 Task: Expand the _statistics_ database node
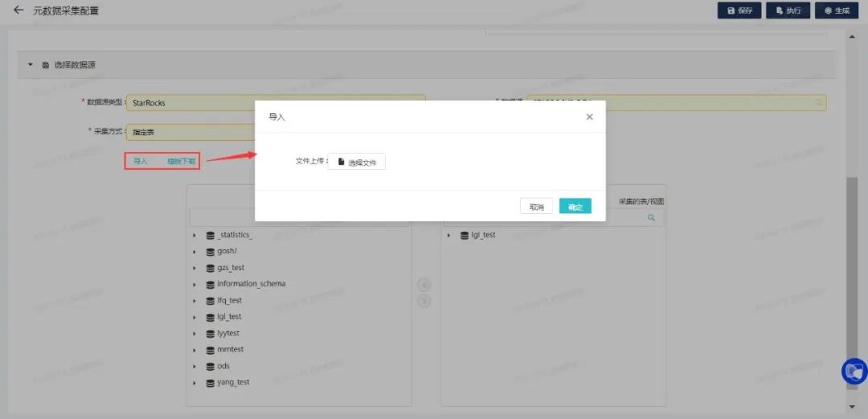coord(194,236)
